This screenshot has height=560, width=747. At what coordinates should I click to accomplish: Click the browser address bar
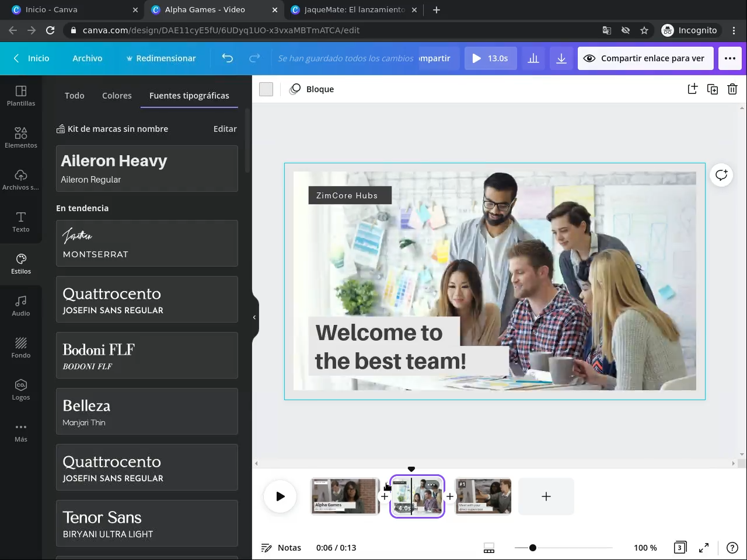pyautogui.click(x=333, y=30)
